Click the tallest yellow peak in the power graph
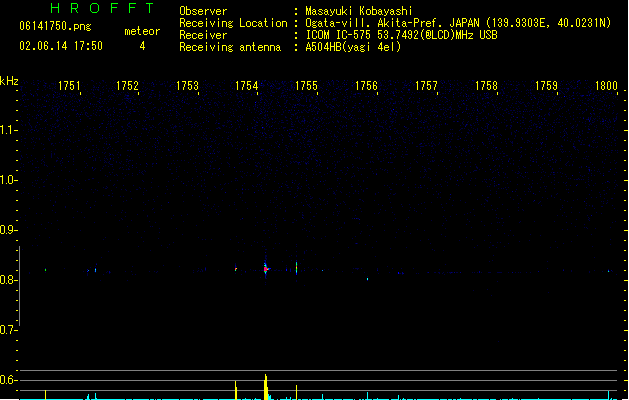The height and width of the screenshot is (400, 629). click(x=266, y=387)
